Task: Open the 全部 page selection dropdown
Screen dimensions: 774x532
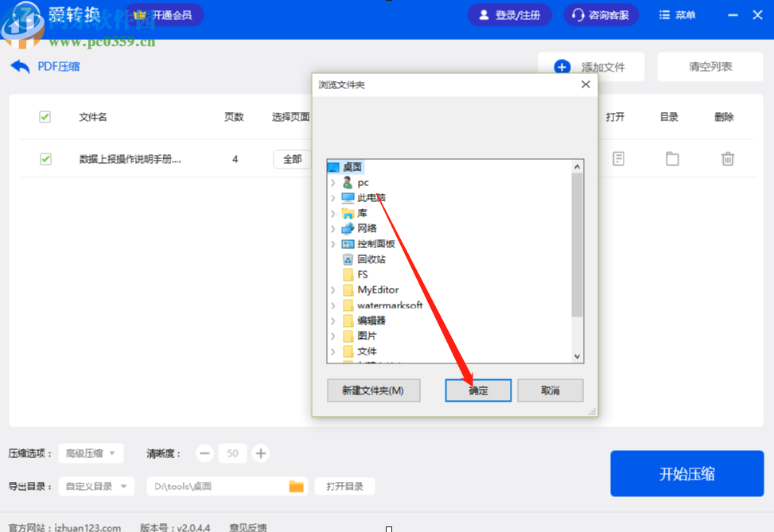Action: point(293,159)
